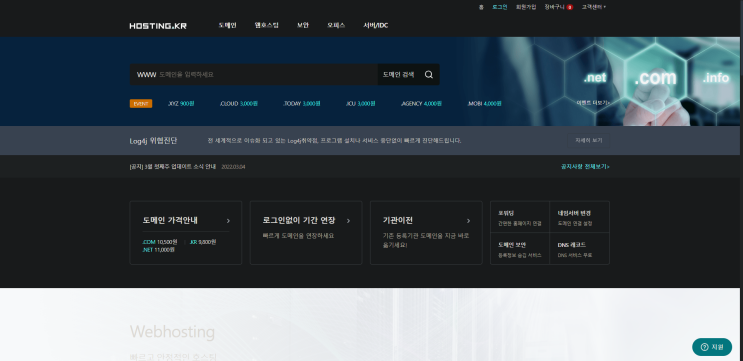Viewport: 743px width, 361px height.
Task: Click the arrow on 기관이전 card
Action: pos(468,221)
